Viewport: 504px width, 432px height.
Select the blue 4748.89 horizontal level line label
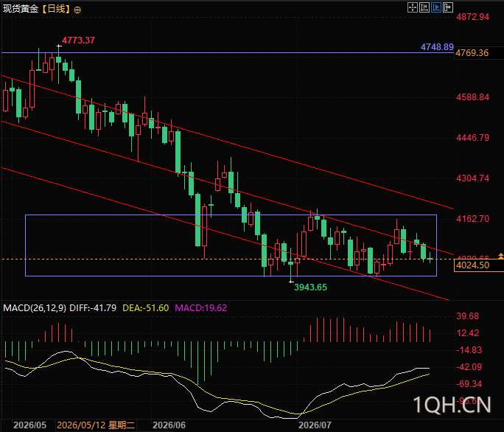click(437, 47)
